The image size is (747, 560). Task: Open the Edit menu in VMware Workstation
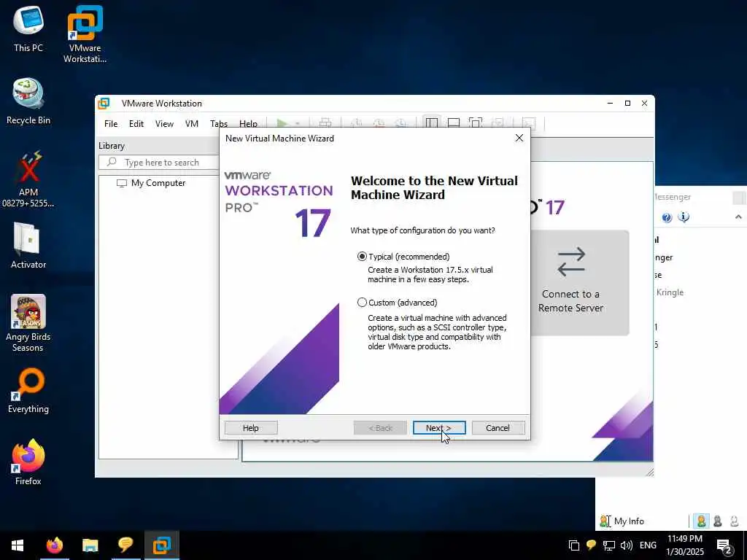[136, 124]
